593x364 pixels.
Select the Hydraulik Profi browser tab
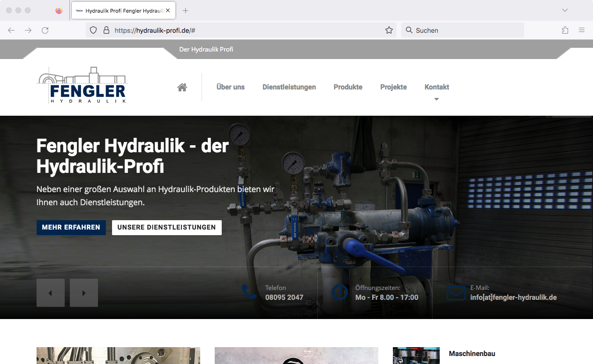[x=124, y=10]
